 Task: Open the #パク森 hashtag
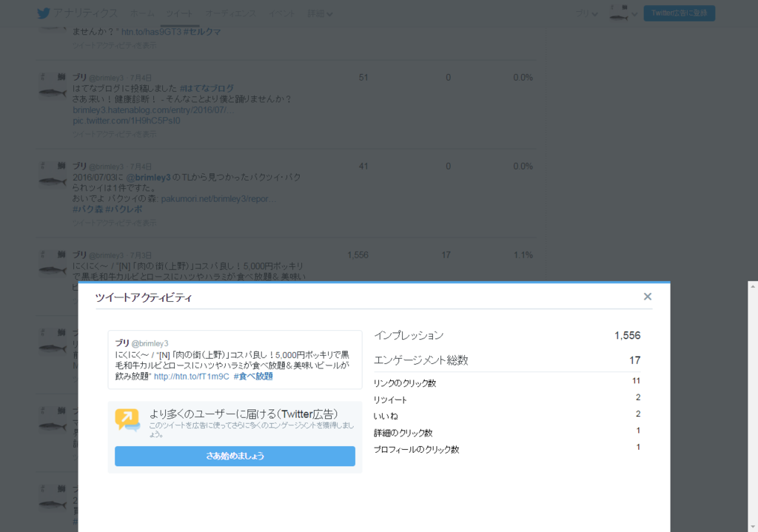(x=87, y=209)
